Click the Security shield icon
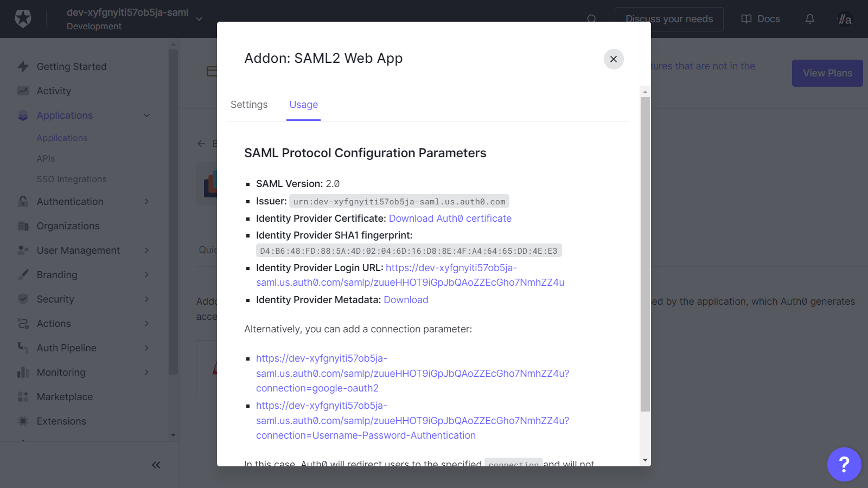 click(x=23, y=299)
